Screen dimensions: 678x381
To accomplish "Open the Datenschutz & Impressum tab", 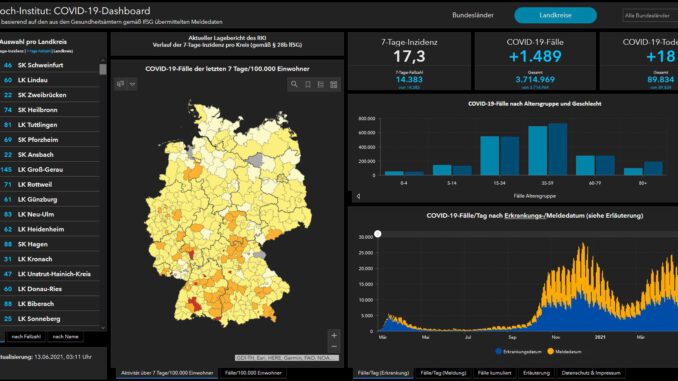I will coord(591,373).
